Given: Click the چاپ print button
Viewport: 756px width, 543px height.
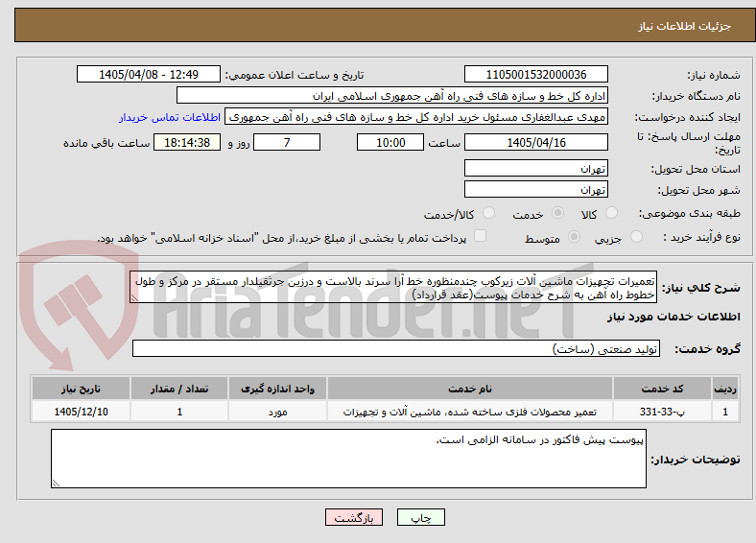Looking at the screenshot, I should click(x=421, y=517).
